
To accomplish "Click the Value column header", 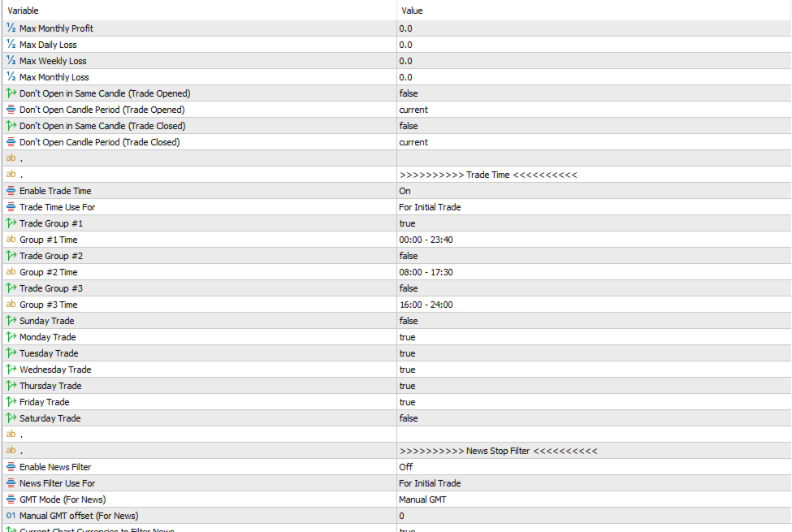I will [x=413, y=11].
